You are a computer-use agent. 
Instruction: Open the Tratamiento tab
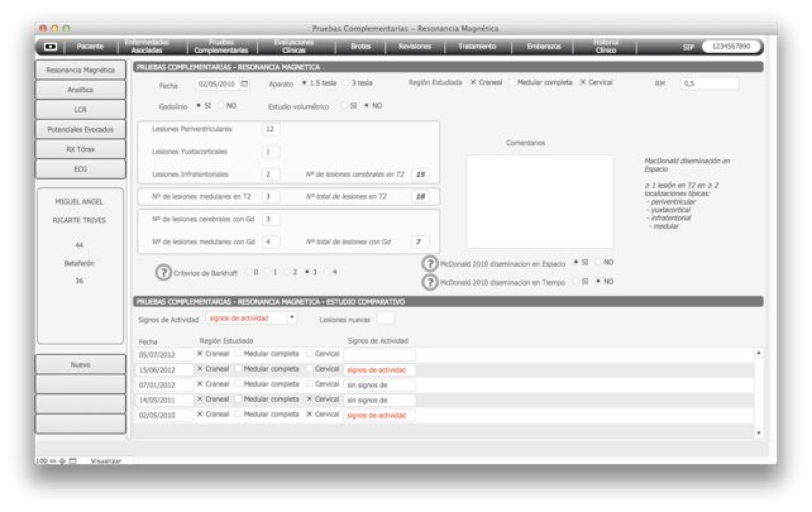click(x=477, y=47)
